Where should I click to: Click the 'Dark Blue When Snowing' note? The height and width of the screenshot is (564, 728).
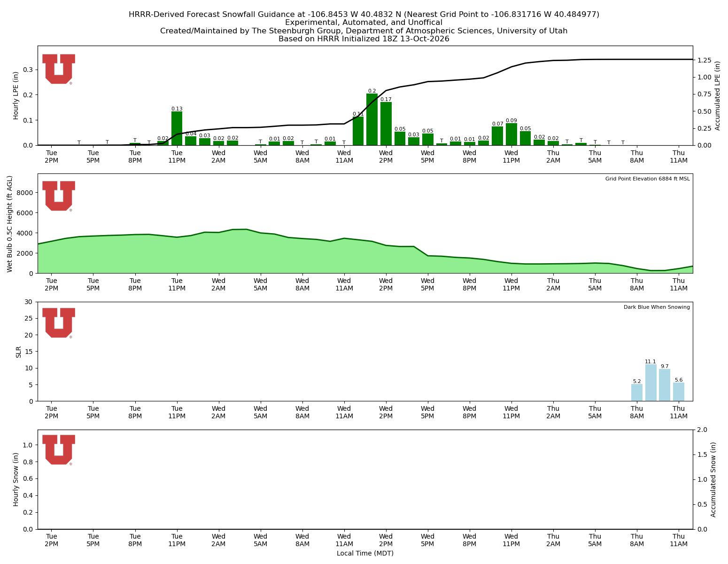pos(657,307)
